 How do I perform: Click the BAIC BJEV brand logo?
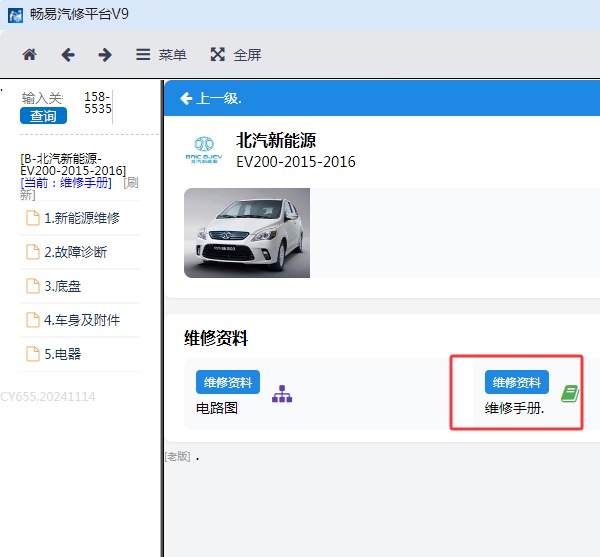point(204,150)
